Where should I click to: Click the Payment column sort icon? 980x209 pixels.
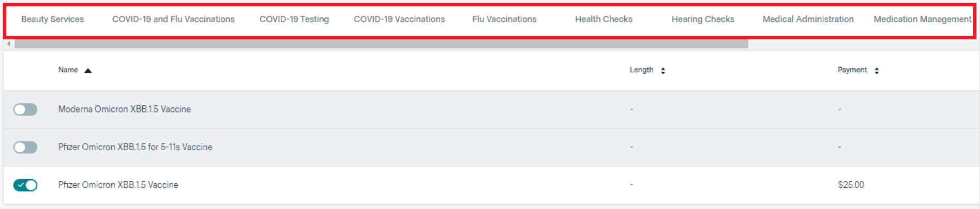pos(877,71)
